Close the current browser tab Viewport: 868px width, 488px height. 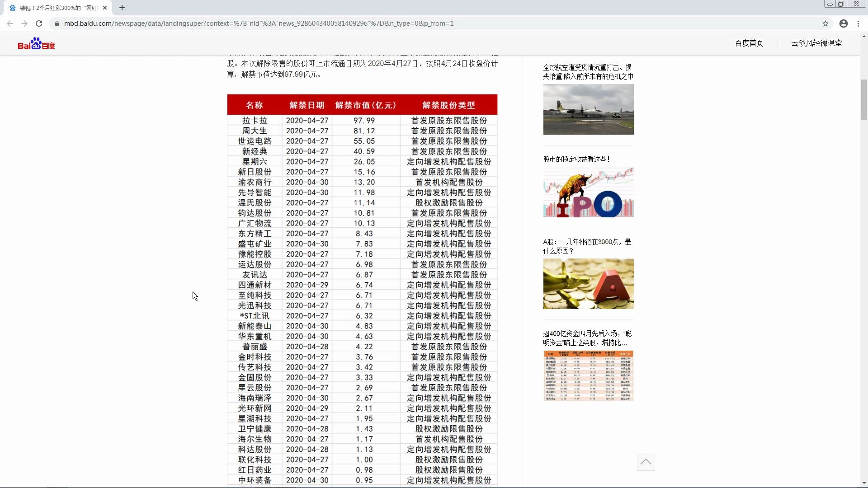[x=105, y=8]
